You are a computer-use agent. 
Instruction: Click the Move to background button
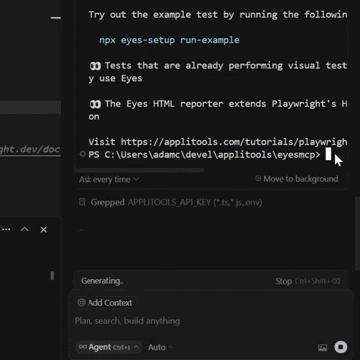(297, 179)
